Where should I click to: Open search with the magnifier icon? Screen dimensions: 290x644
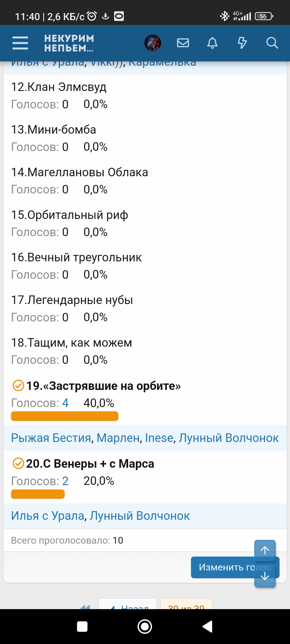pyautogui.click(x=272, y=43)
